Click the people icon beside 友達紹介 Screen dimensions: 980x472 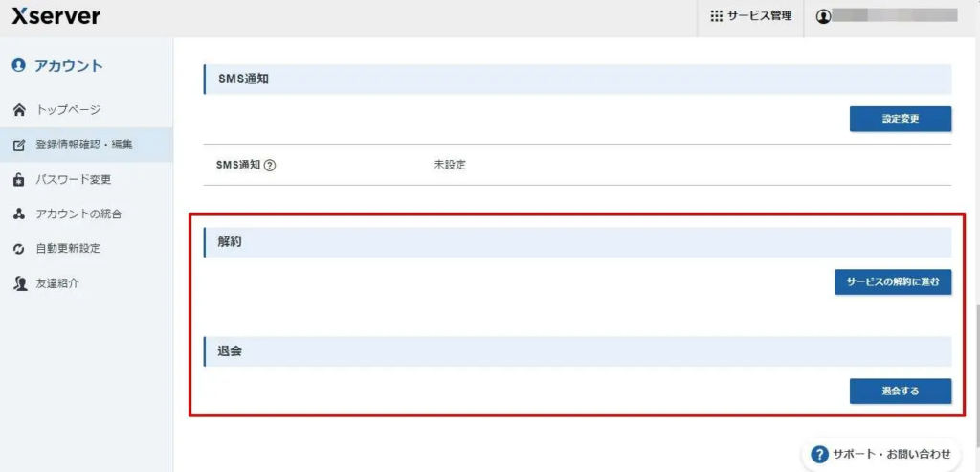(19, 283)
